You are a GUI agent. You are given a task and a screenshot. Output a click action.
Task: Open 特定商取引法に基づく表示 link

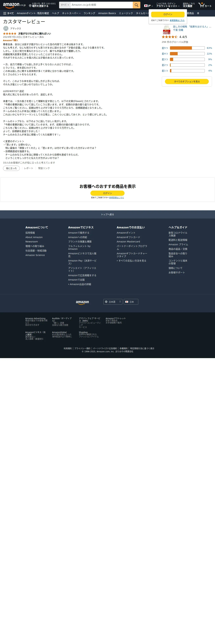click(x=142, y=349)
